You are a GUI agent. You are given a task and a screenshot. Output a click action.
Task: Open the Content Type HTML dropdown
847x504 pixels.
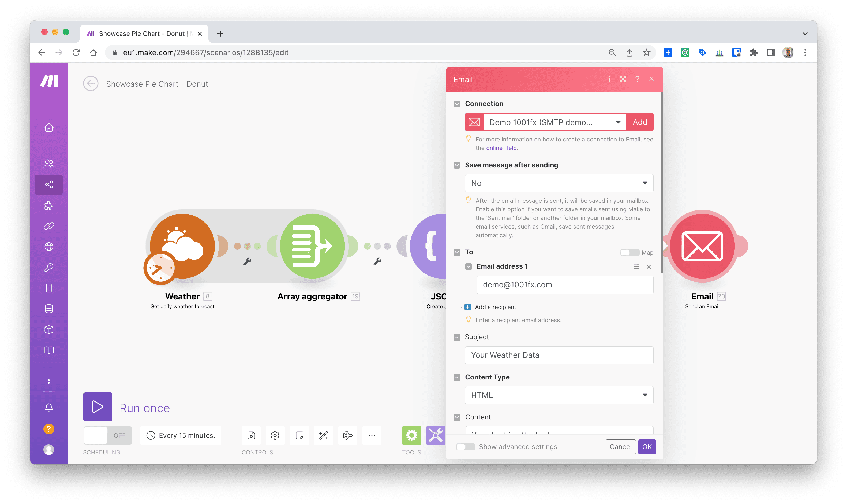pos(559,395)
